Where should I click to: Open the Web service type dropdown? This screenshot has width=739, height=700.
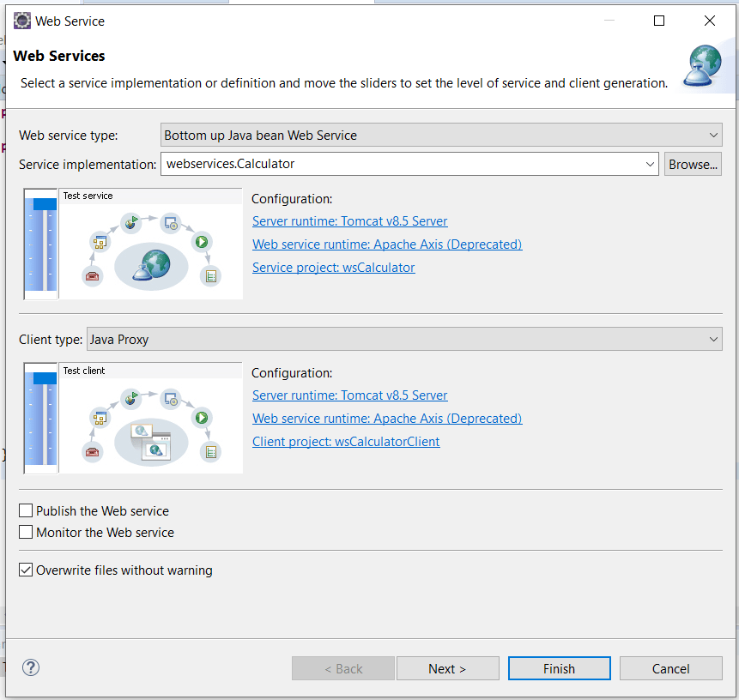[441, 135]
